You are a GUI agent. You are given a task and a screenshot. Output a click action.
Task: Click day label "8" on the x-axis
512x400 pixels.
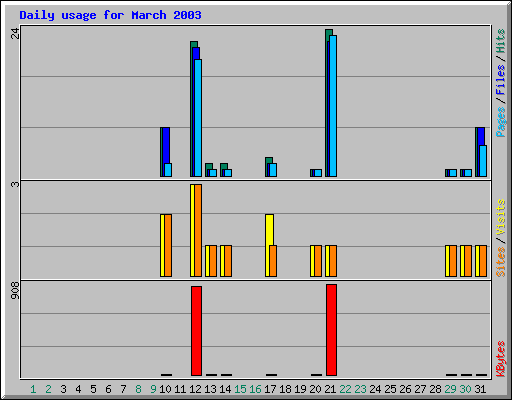click(138, 389)
